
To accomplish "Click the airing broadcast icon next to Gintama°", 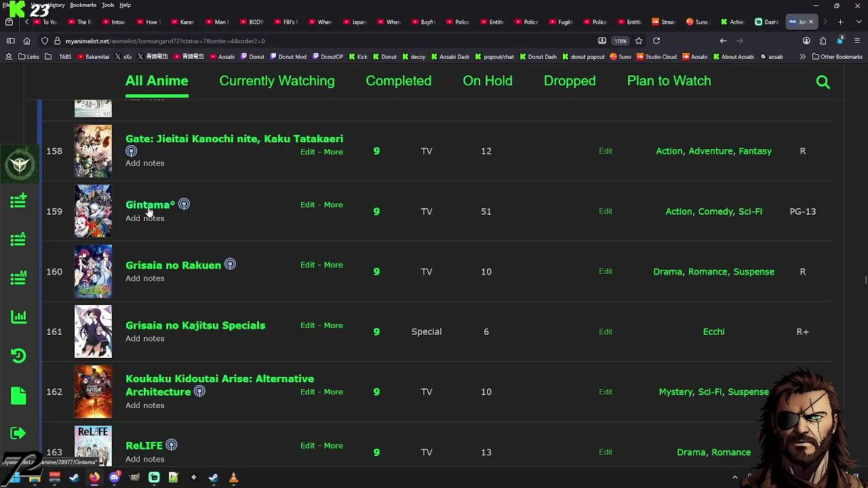I will coord(184,204).
